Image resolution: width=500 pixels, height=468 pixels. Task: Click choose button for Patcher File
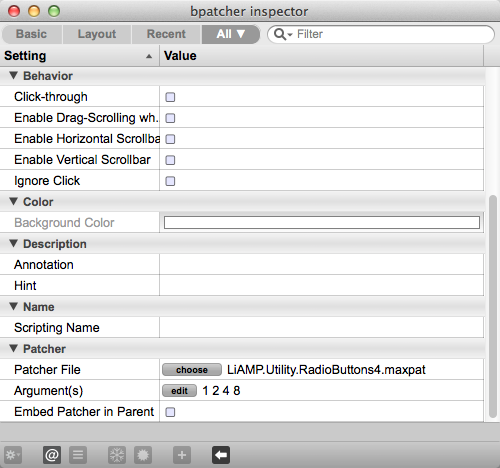click(192, 370)
